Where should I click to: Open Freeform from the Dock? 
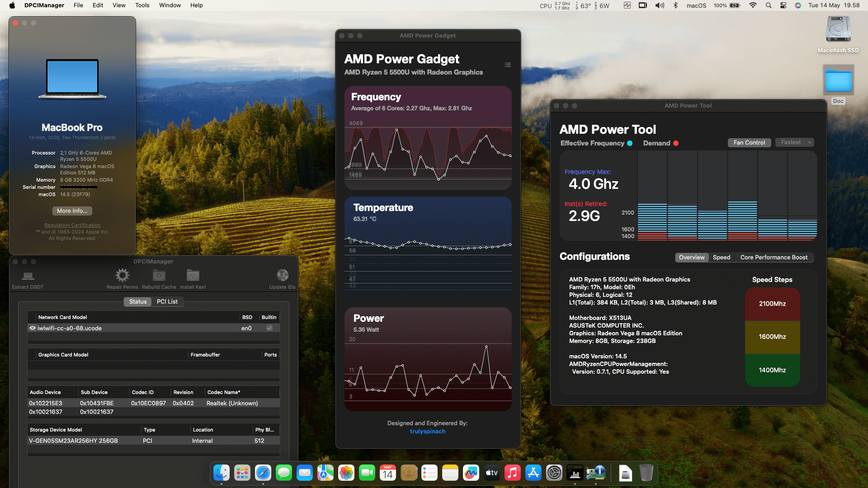(471, 473)
